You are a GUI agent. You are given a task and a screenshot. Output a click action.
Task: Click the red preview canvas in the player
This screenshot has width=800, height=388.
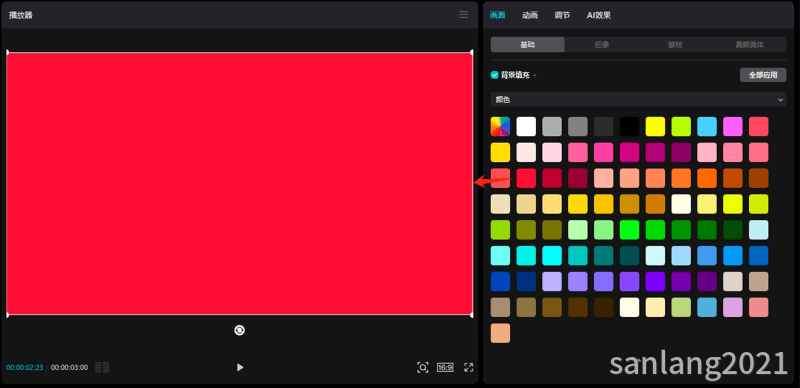(x=239, y=183)
